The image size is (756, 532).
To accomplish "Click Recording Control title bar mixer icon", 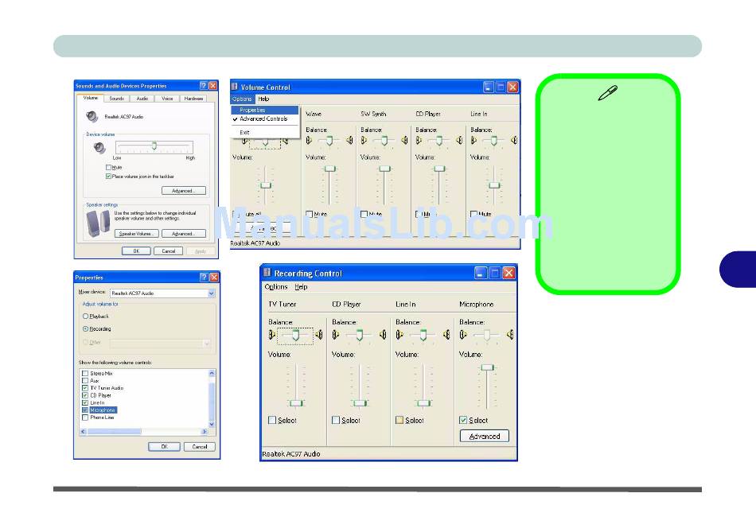I will pyautogui.click(x=267, y=273).
